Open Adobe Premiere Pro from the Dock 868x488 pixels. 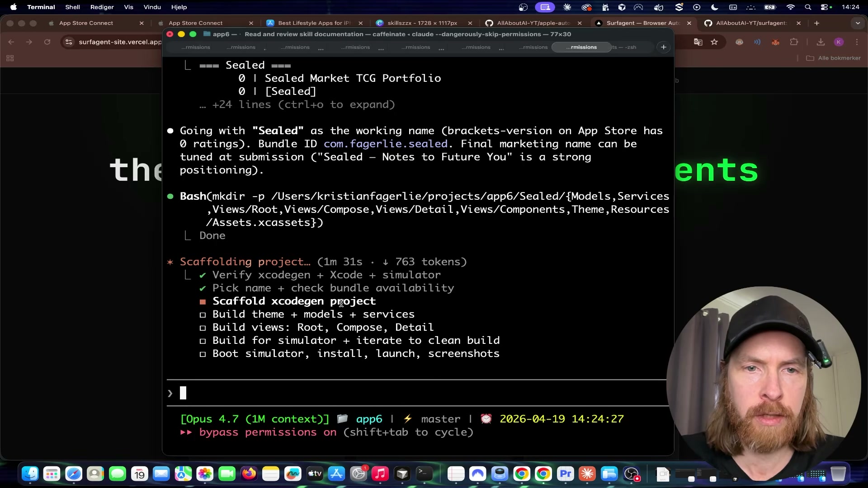(x=565, y=474)
